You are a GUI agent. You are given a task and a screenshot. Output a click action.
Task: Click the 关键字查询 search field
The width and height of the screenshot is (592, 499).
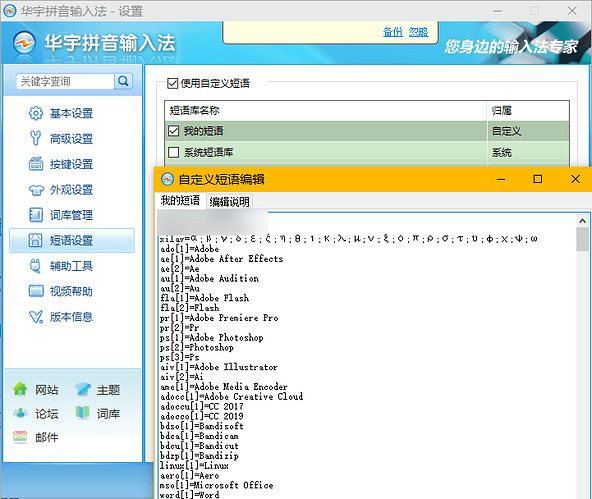(x=65, y=81)
